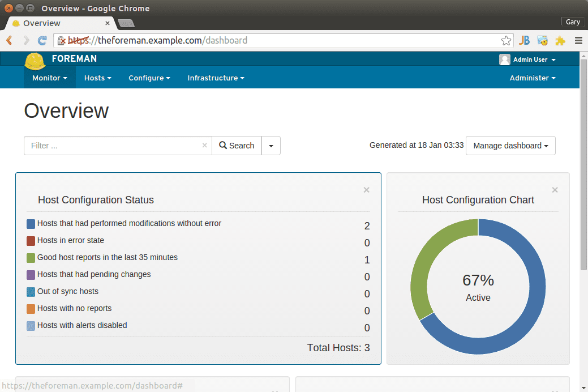588x392 pixels.
Task: Click the browser back arrow
Action: point(10,40)
